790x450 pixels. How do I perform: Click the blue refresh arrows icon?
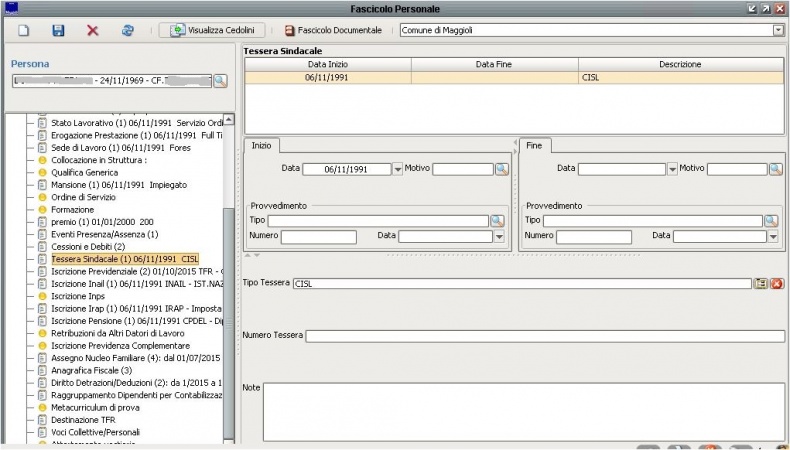click(x=127, y=31)
